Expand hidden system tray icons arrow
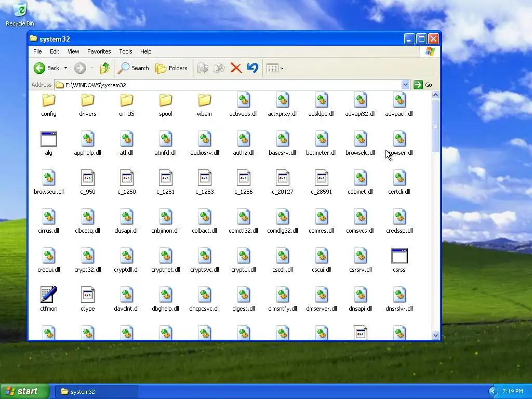This screenshot has height=399, width=532. 493,392
